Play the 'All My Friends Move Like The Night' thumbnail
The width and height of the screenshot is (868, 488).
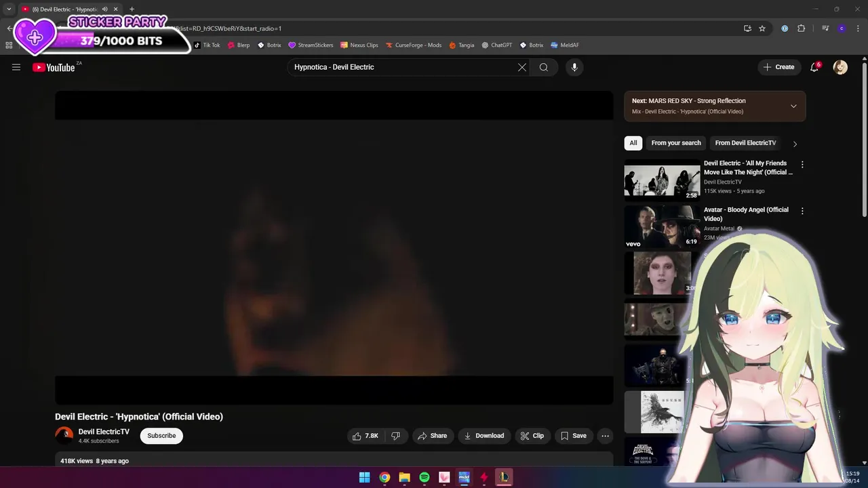tap(663, 180)
